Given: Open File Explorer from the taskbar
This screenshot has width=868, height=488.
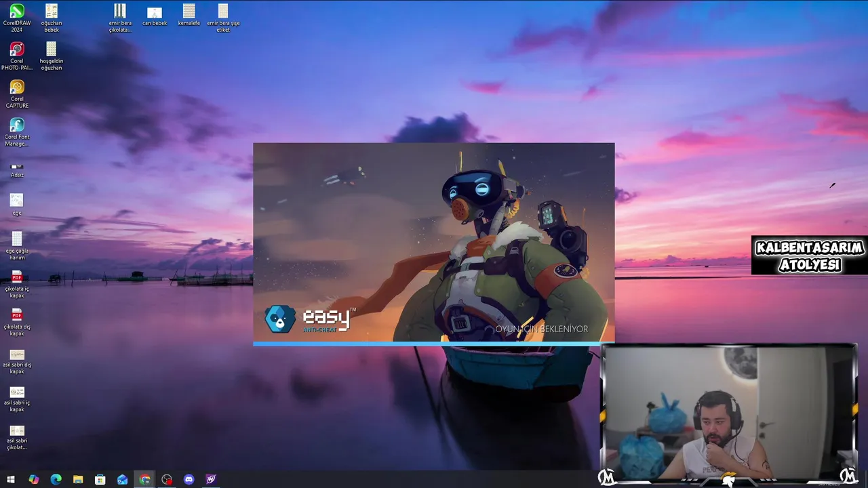Looking at the screenshot, I should click(78, 479).
